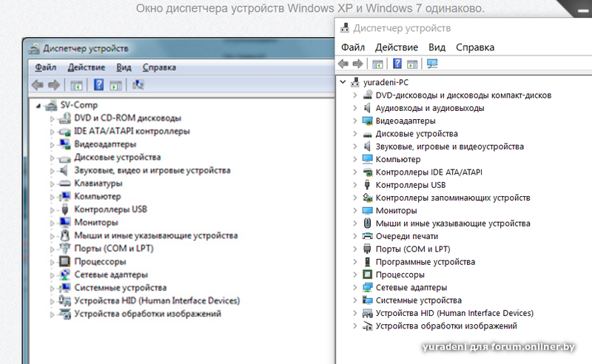
Task: Click Диспетчер устройств title of left window
Action: point(85,48)
